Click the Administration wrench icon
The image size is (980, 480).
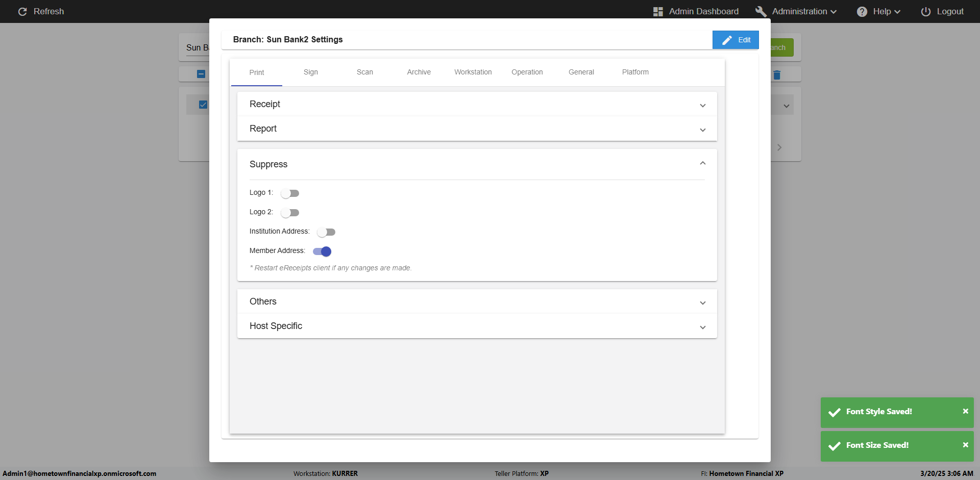coord(761,11)
